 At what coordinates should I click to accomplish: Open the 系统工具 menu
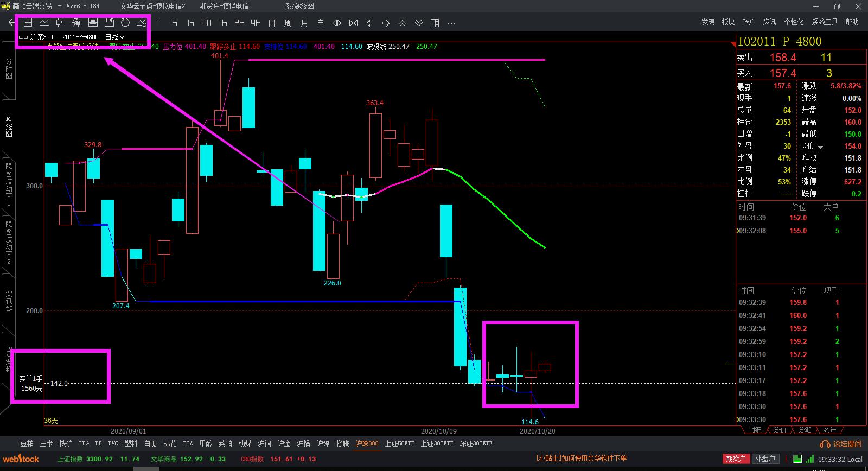tap(824, 22)
